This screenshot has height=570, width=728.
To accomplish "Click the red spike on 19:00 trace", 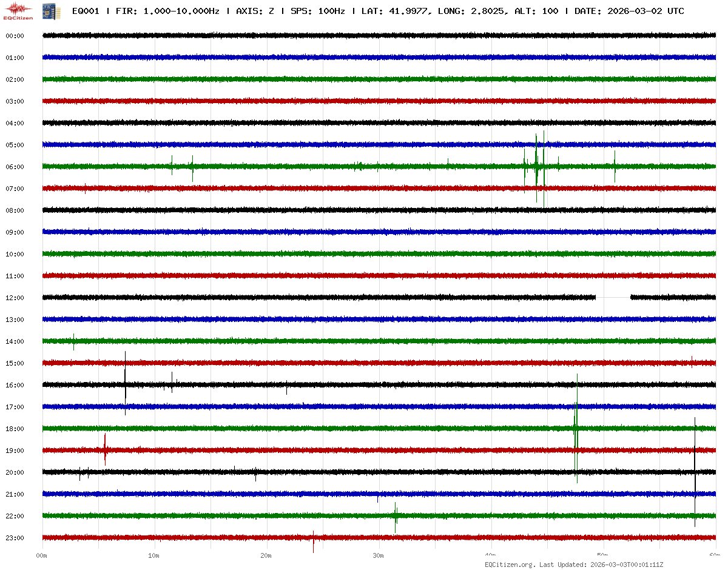I will [105, 450].
